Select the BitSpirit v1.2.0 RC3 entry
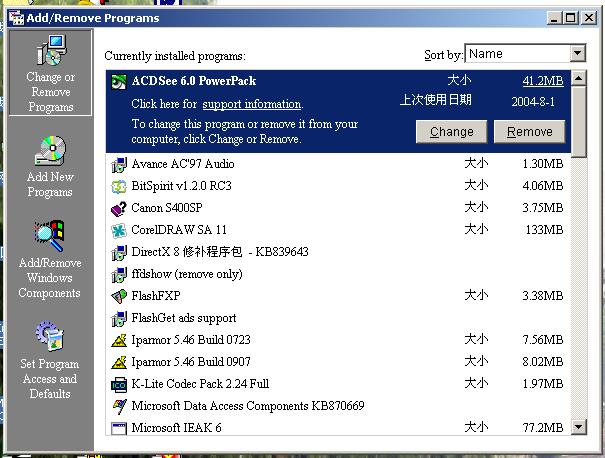This screenshot has height=458, width=605. [338, 186]
